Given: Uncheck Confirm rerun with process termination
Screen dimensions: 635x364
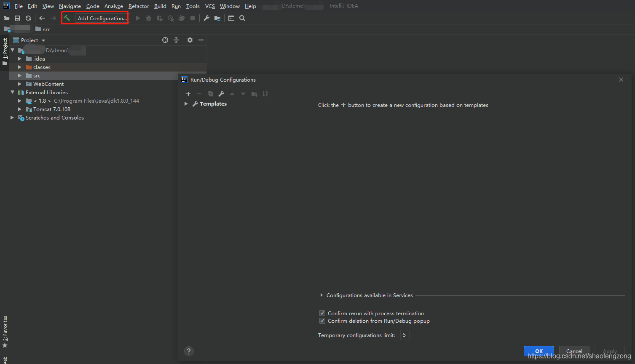Looking at the screenshot, I should 322,313.
